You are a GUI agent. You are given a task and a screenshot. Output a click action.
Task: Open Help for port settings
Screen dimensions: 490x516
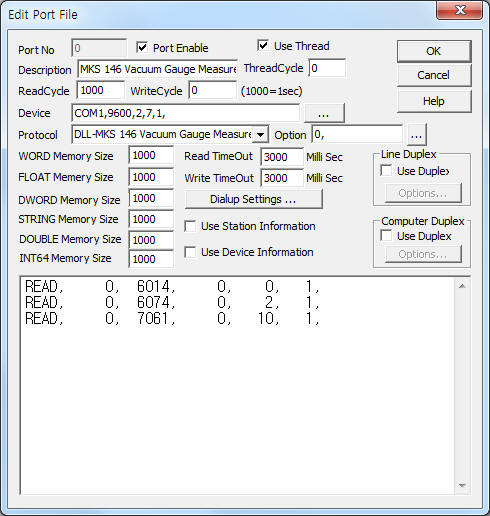[x=434, y=101]
